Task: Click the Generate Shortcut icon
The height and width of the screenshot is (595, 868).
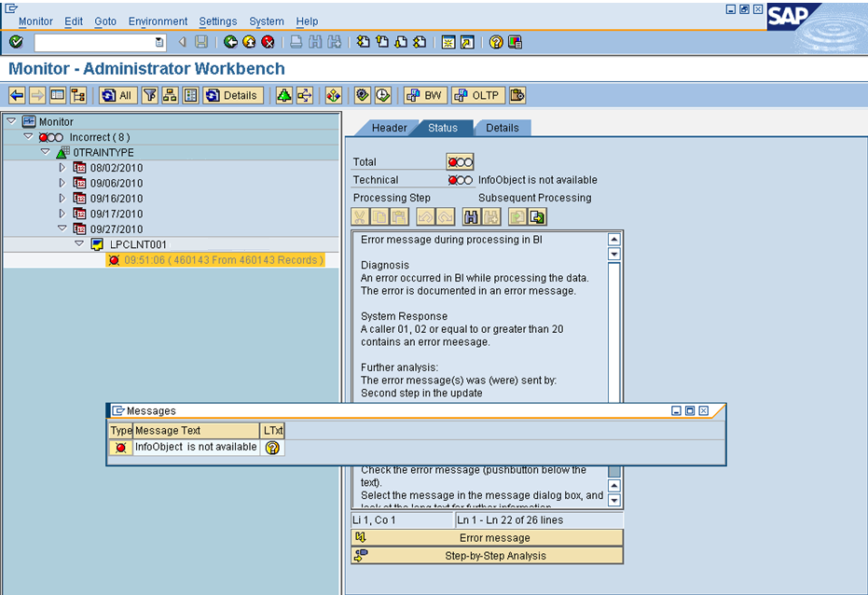Action: pyautogui.click(x=467, y=42)
